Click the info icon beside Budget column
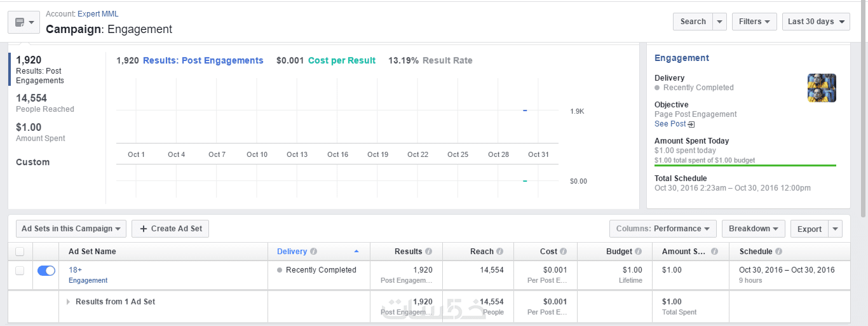The width and height of the screenshot is (868, 326). click(638, 252)
